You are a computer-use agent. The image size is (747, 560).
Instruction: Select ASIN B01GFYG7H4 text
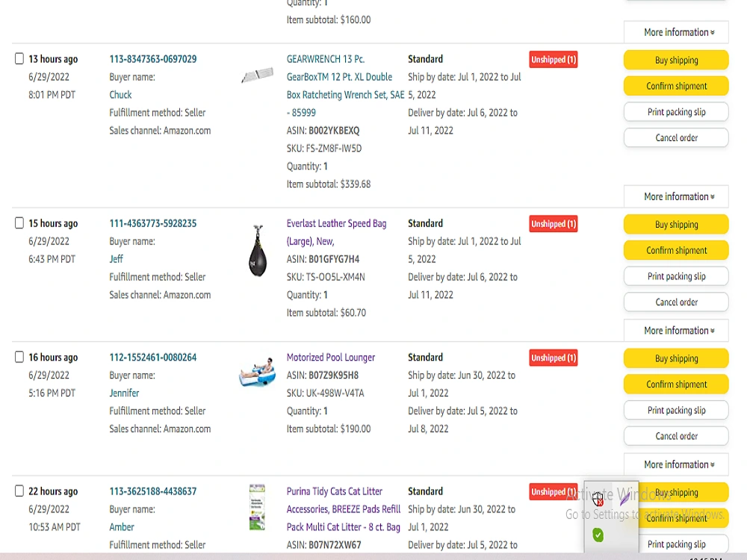(x=334, y=259)
